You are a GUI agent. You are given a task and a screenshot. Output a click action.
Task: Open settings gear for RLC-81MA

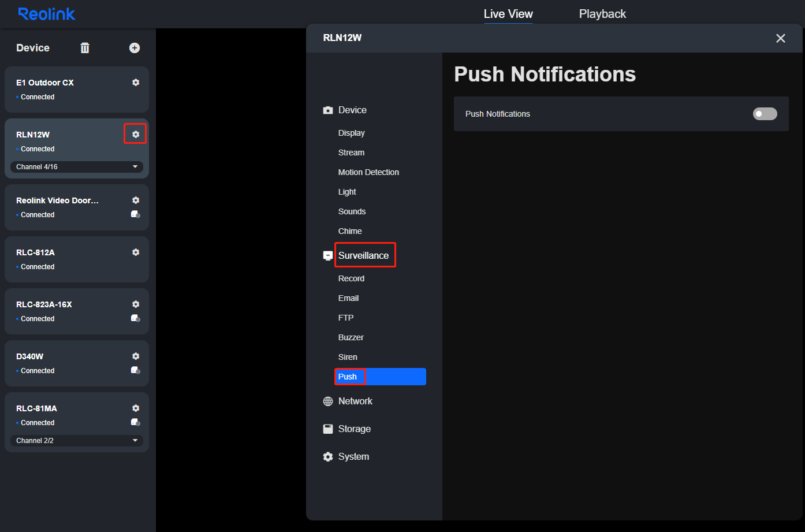pyautogui.click(x=136, y=408)
